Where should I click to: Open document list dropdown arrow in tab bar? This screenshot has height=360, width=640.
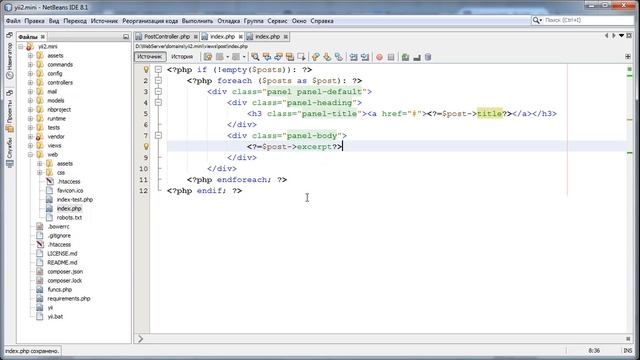tap(621, 36)
